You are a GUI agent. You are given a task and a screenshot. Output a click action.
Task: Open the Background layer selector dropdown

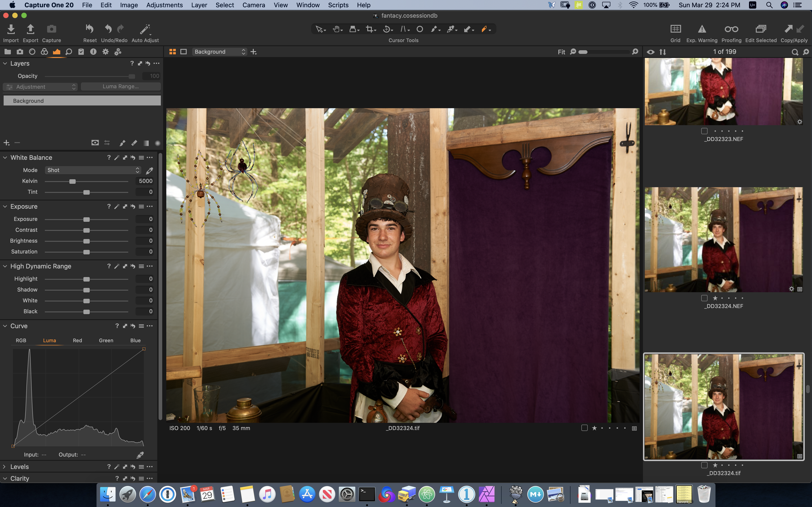coord(220,52)
